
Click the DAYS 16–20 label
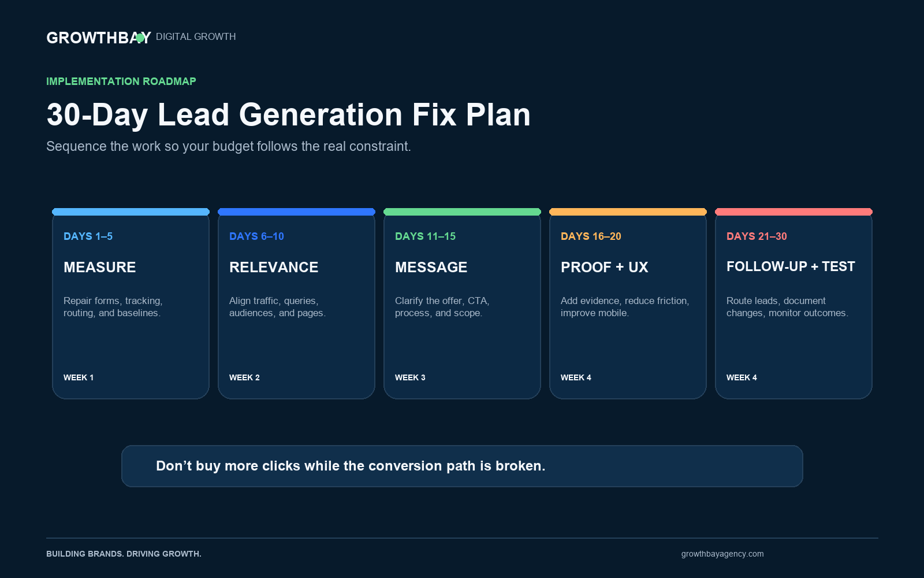[x=591, y=236]
